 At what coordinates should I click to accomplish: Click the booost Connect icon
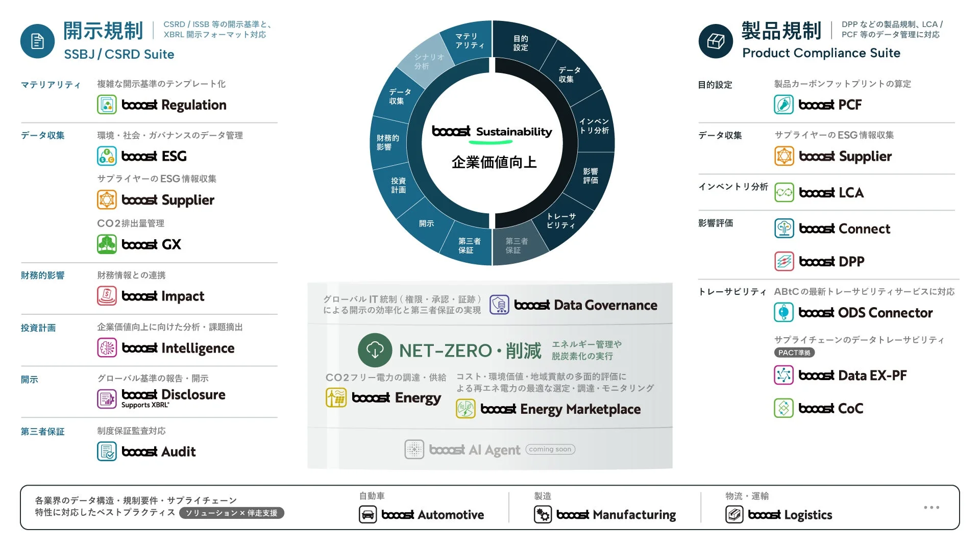[x=784, y=229]
